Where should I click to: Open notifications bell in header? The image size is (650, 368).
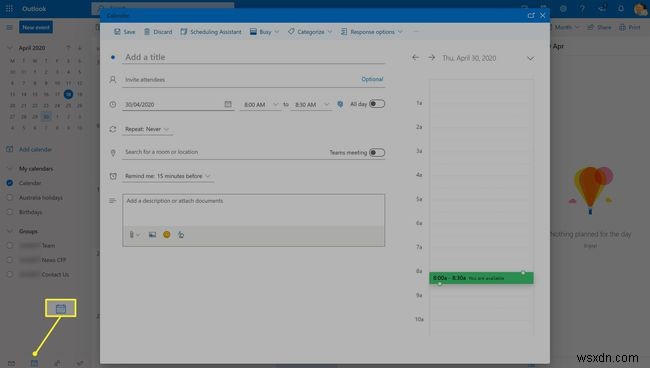[x=621, y=8]
